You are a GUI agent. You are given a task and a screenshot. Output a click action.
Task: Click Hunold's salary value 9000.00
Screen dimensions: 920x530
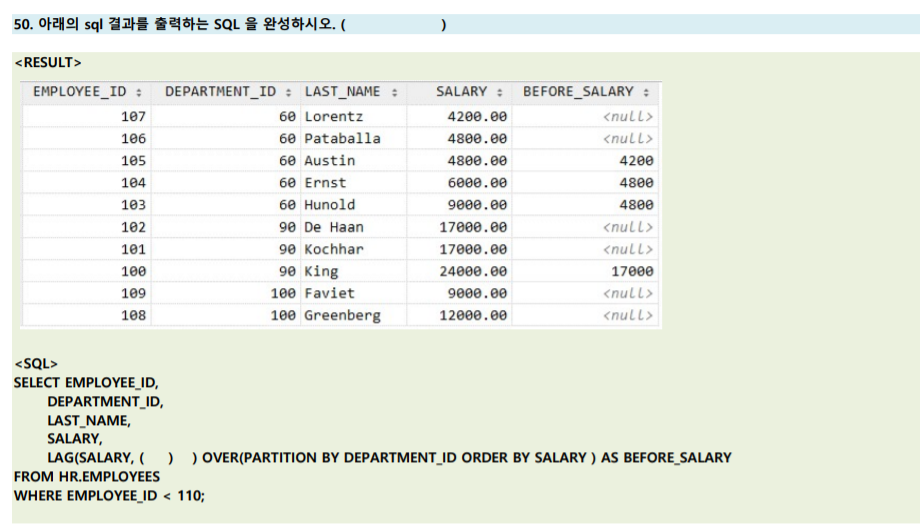click(x=477, y=205)
